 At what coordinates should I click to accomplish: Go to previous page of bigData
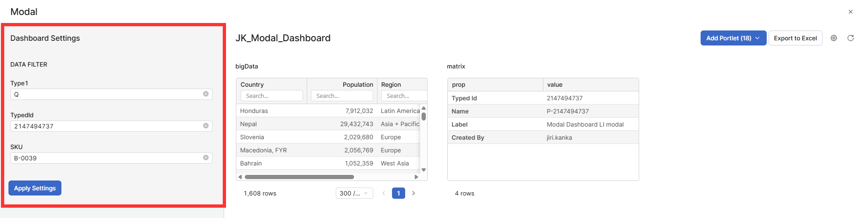point(383,193)
